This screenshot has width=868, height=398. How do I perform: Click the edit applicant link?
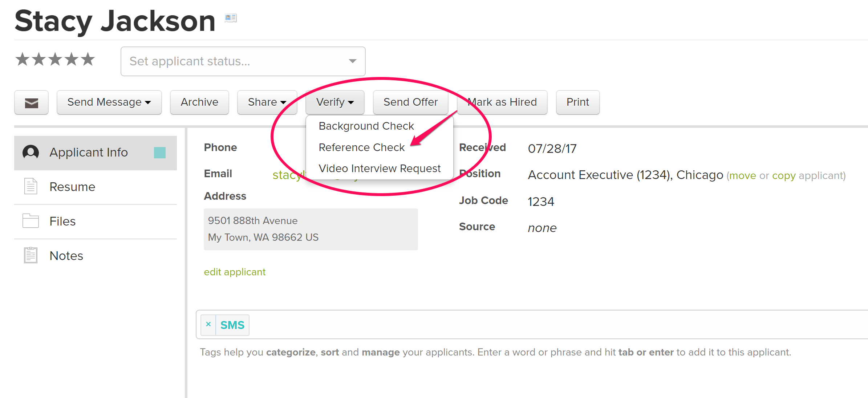pos(235,272)
